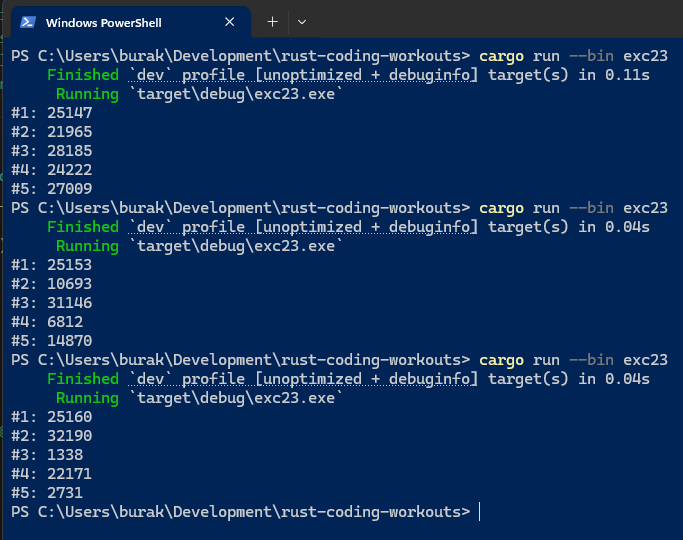Screen dimensions: 683x540
Task: Click the first cargo run command at the top
Action: point(573,56)
